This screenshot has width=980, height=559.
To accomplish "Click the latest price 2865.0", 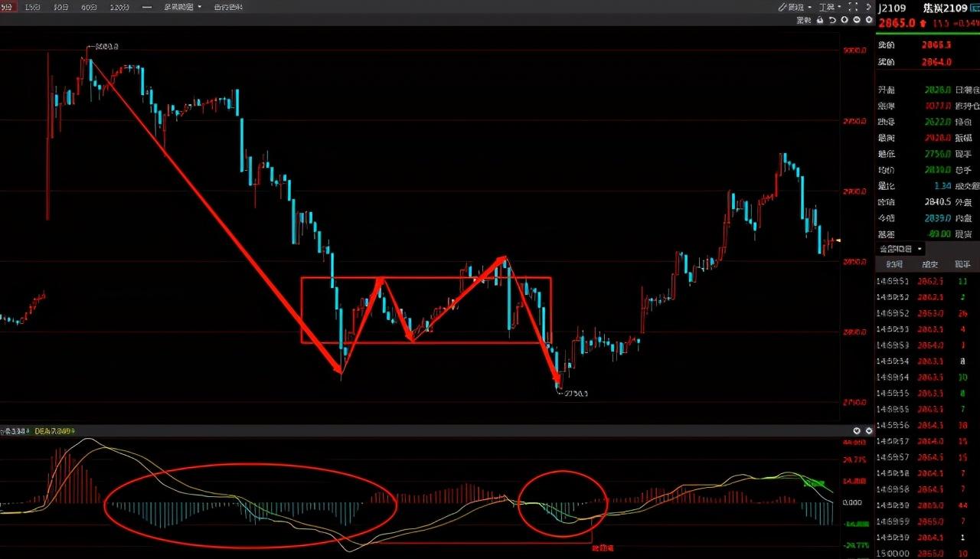I will [897, 23].
